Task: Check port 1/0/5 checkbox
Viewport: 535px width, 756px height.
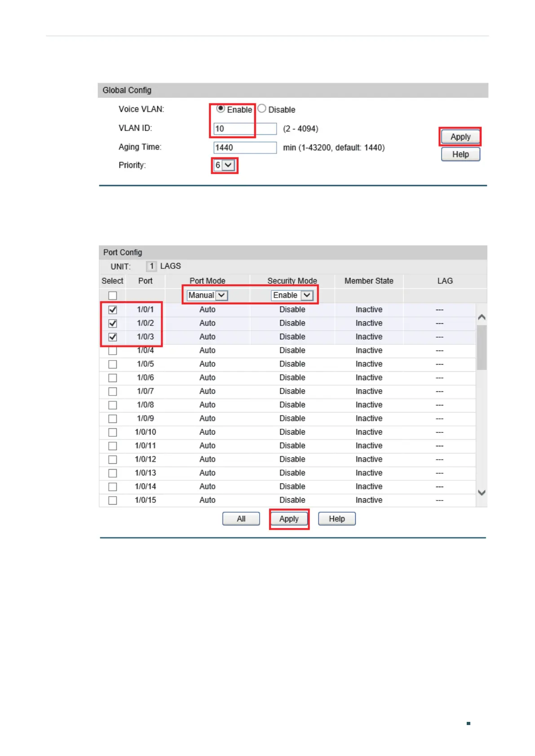Action: point(113,364)
